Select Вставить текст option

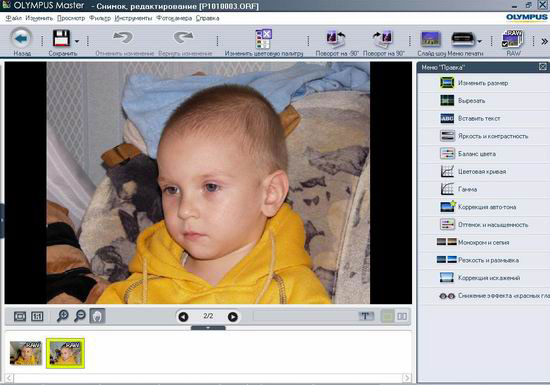(x=484, y=119)
